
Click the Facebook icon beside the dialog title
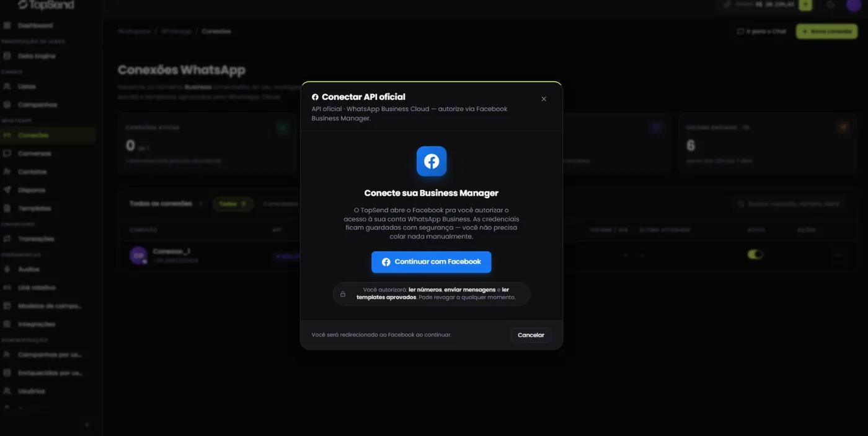315,97
